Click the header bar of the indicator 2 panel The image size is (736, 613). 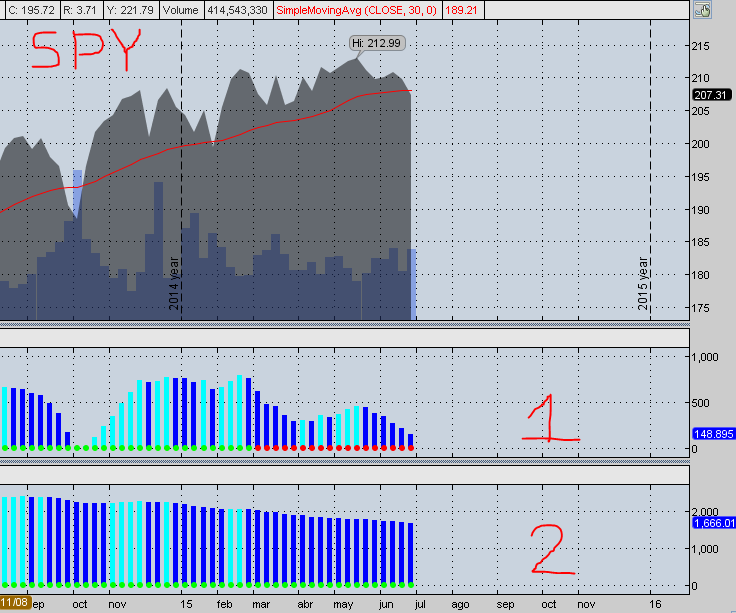click(x=345, y=475)
